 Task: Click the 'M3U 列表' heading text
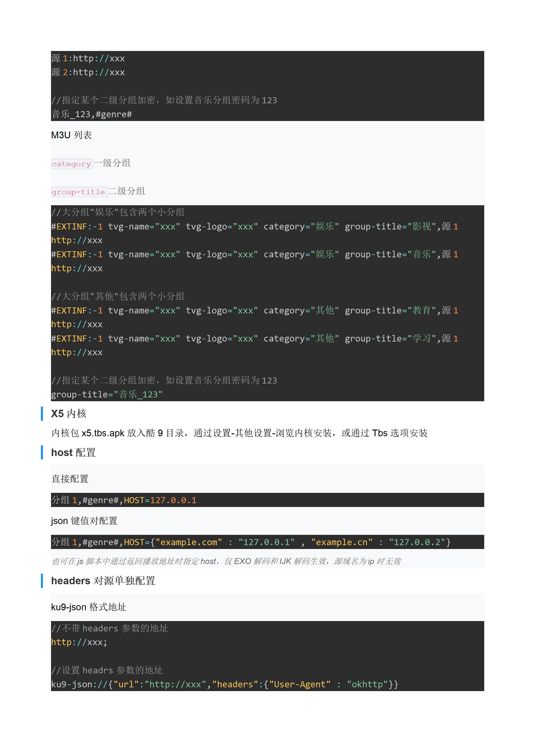71,135
